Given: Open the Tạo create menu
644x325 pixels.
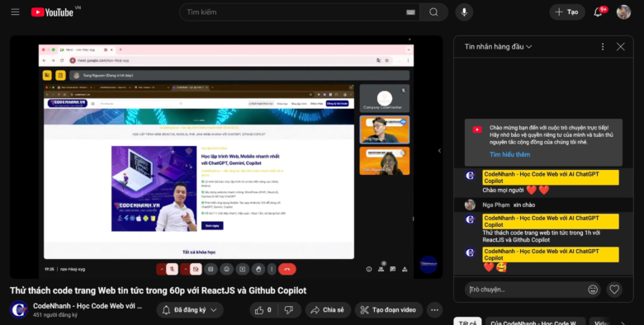Looking at the screenshot, I should click(566, 12).
